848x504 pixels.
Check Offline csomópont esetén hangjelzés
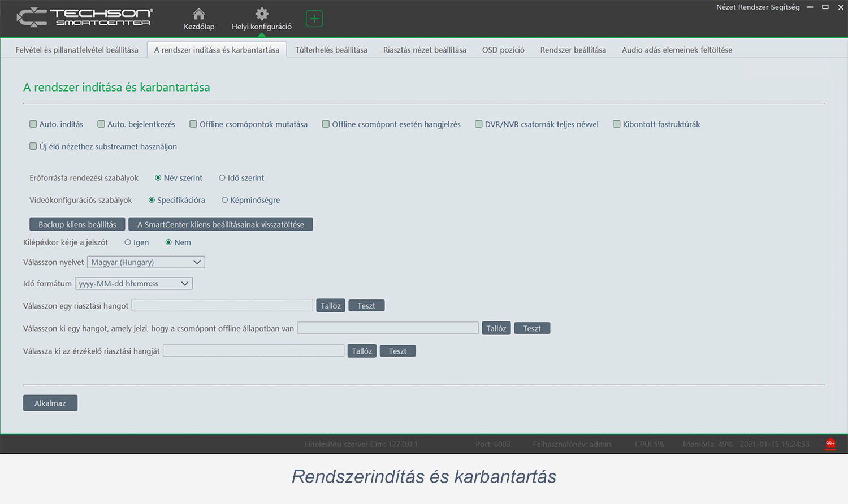[x=326, y=124]
